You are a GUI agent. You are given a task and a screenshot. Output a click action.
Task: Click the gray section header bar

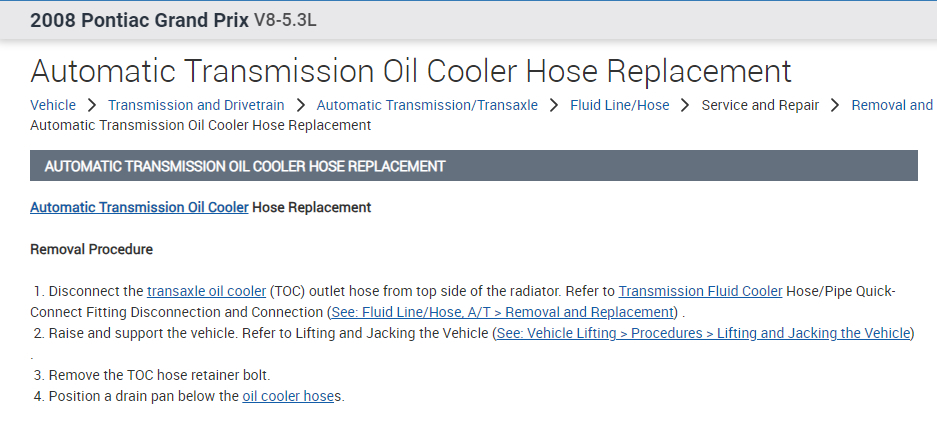pyautogui.click(x=473, y=166)
